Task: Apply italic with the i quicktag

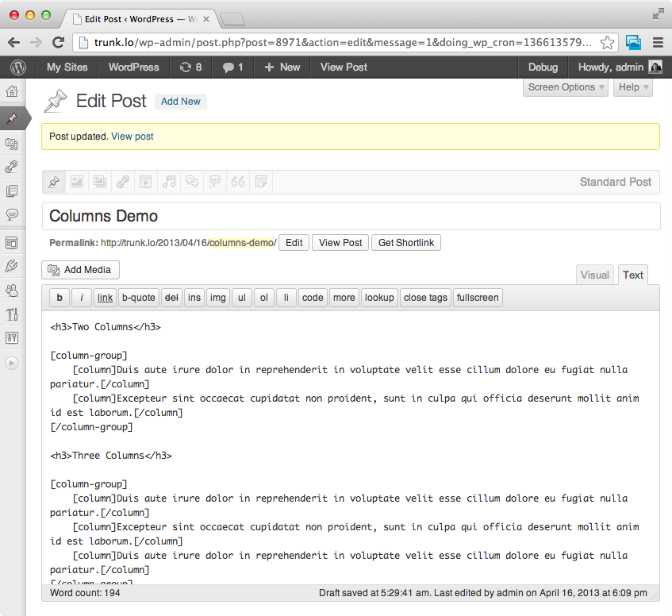Action: (82, 298)
